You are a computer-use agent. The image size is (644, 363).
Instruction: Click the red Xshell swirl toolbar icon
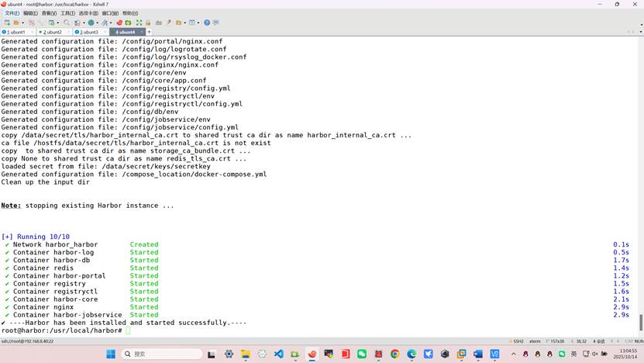tap(119, 22)
